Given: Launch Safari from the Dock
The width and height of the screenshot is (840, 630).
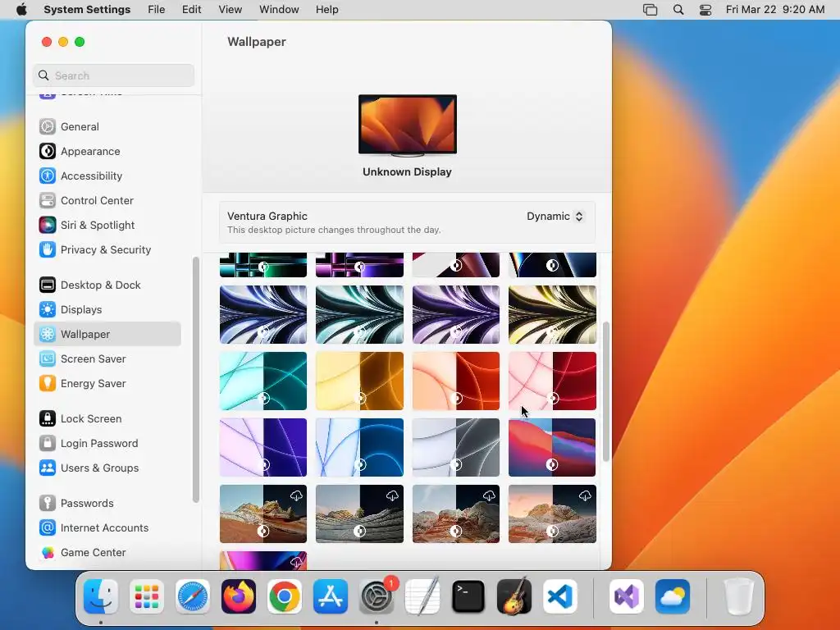Looking at the screenshot, I should coord(192,596).
